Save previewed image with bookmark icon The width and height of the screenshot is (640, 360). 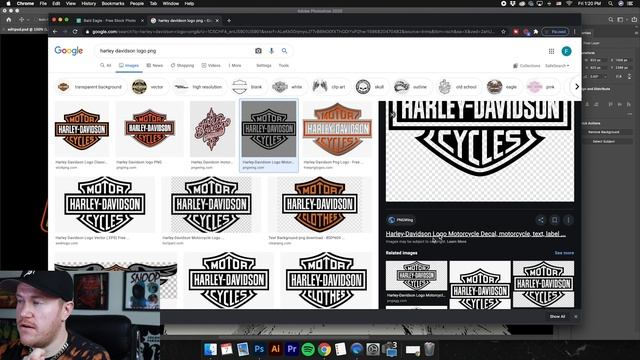pyautogui.click(x=554, y=220)
